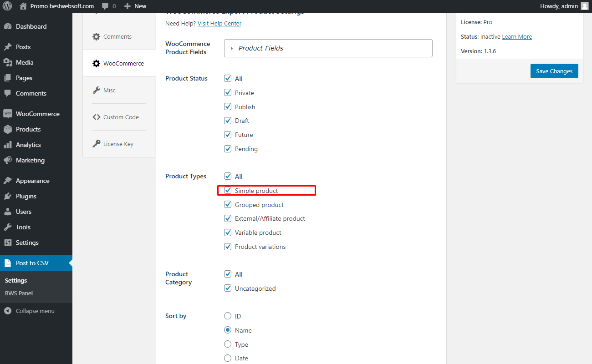
Task: Click the Plugins plug icon
Action: (8, 196)
